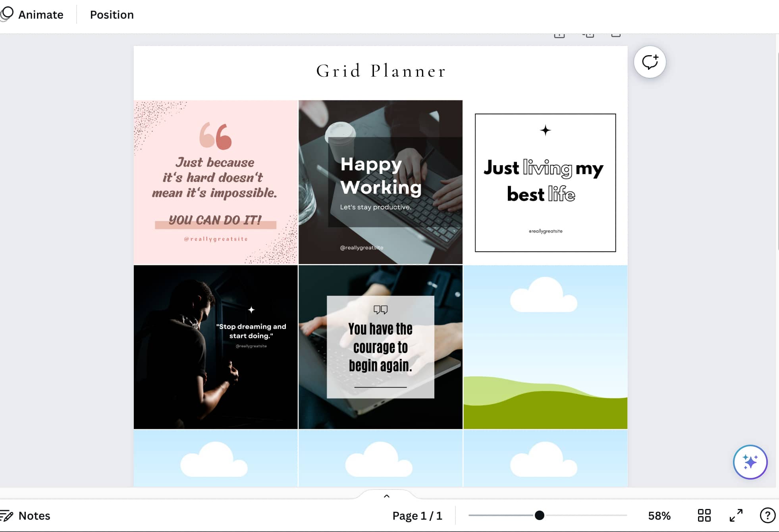Click the four-point star on white tile
The height and width of the screenshot is (532, 779).
click(x=546, y=130)
